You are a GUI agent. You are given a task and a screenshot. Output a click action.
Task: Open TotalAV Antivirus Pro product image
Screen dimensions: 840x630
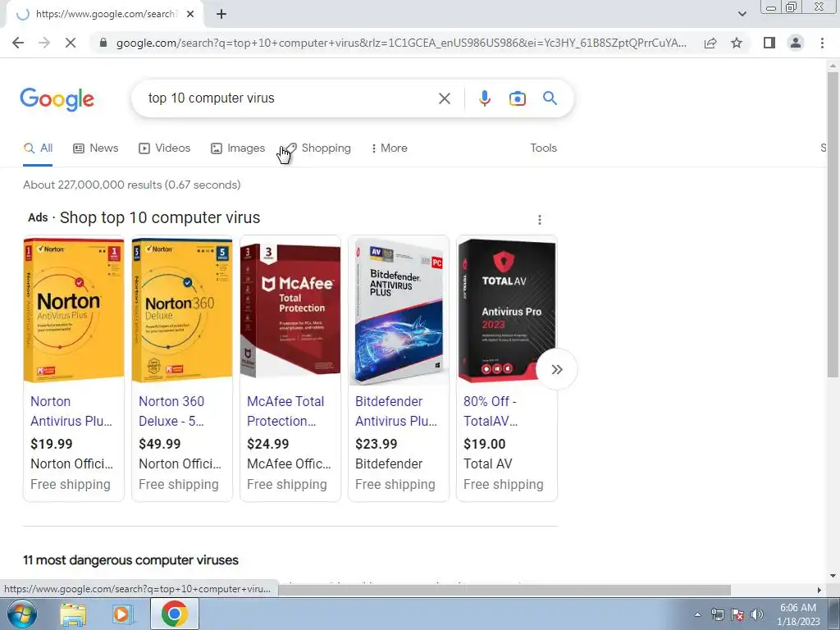[x=507, y=311]
